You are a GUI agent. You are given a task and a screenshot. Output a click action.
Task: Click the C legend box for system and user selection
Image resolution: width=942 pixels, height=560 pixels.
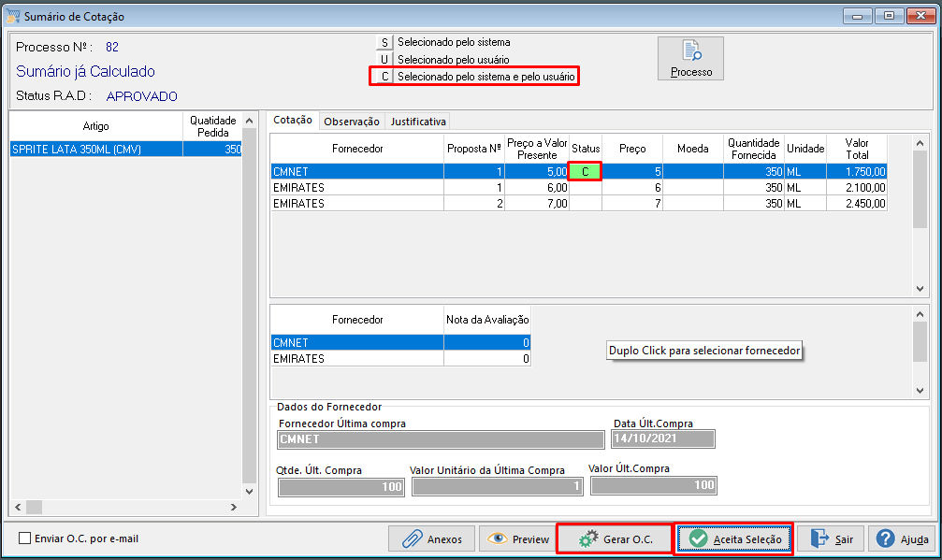(x=384, y=77)
